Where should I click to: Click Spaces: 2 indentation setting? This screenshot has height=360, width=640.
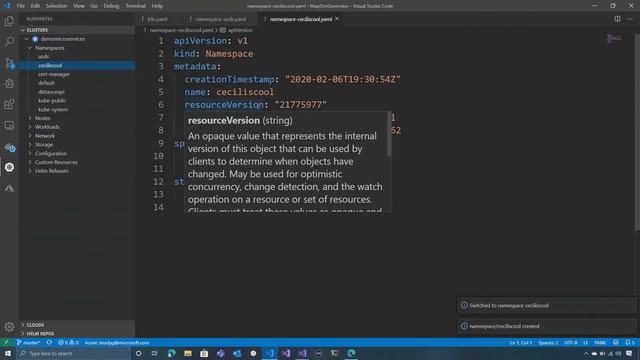[548, 342]
